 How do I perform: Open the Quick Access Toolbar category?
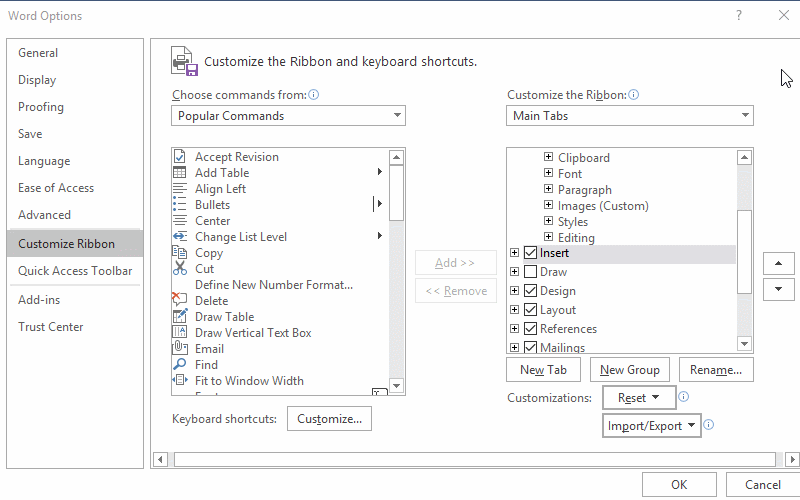pos(75,270)
